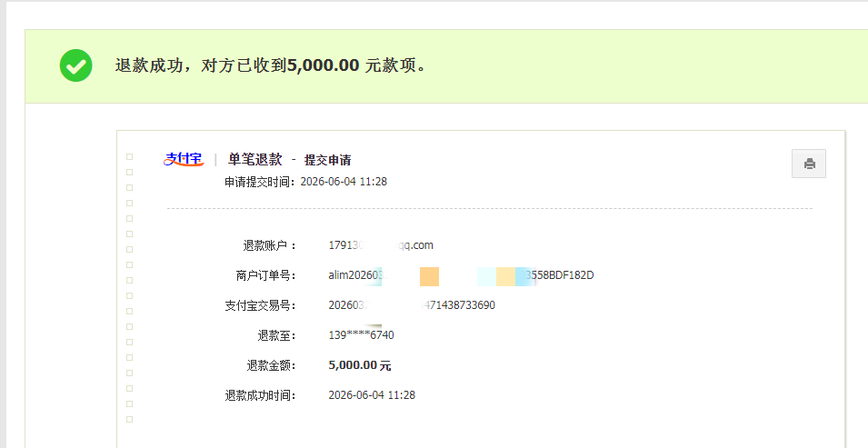The height and width of the screenshot is (448, 868).
Task: Click the 申请提交时间 label
Action: point(260,182)
